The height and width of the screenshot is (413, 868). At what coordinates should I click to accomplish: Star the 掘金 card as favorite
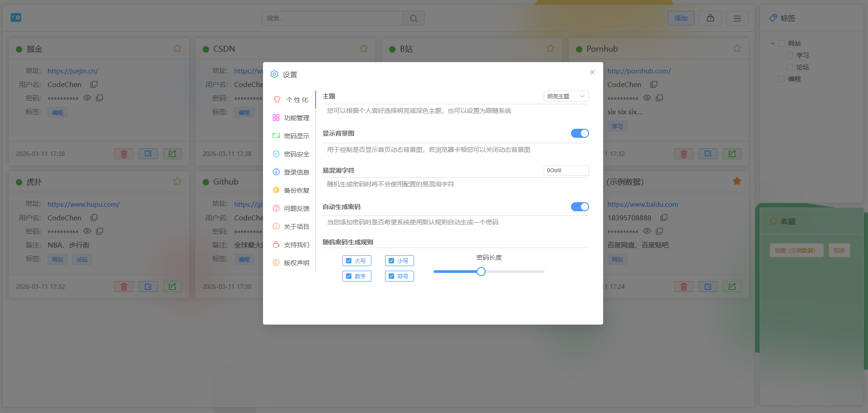coord(177,49)
